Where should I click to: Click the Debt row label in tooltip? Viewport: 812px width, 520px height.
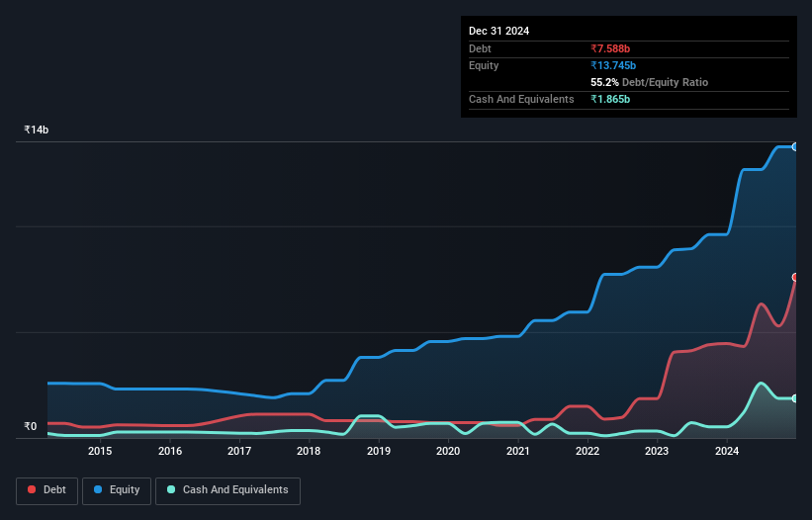(x=480, y=48)
